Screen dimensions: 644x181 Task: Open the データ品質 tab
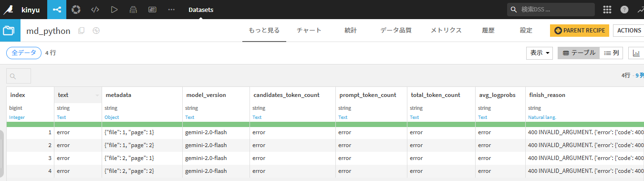396,30
